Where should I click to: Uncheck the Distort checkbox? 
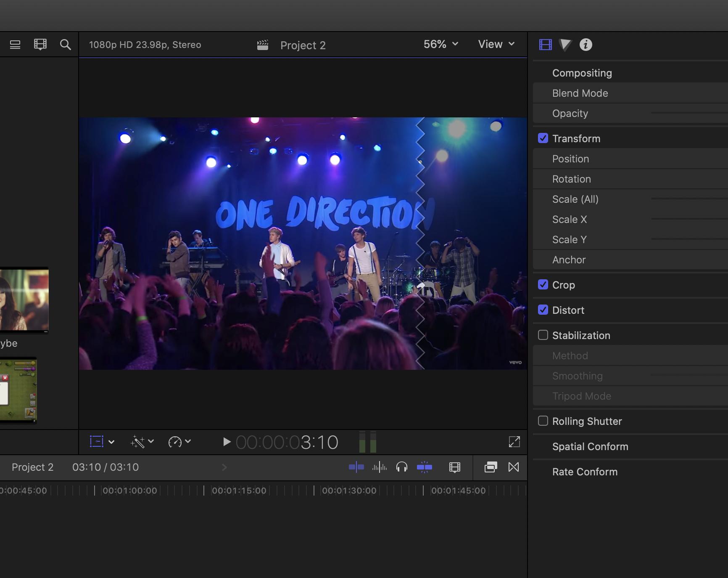[543, 310]
